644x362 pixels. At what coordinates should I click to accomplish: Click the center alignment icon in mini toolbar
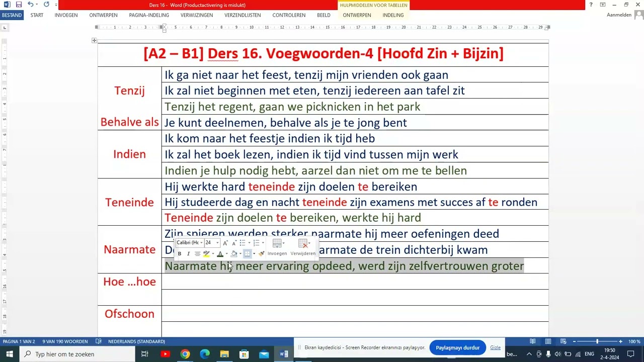197,254
